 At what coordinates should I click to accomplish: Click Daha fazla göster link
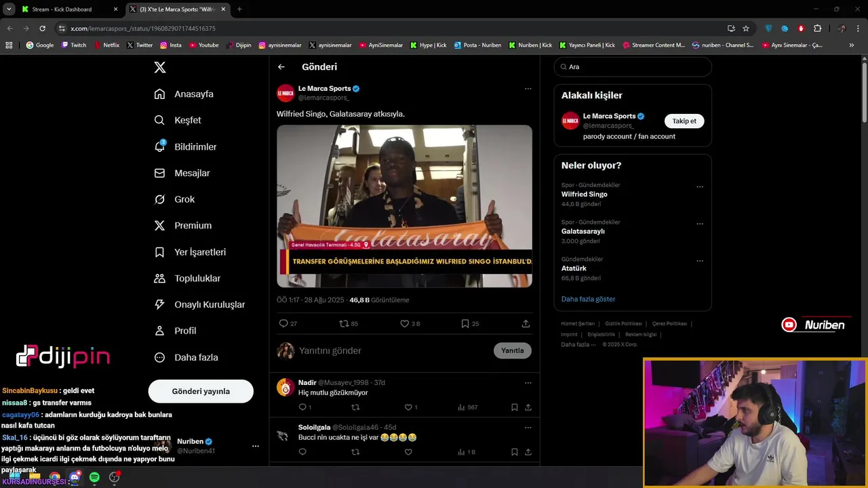pos(588,299)
